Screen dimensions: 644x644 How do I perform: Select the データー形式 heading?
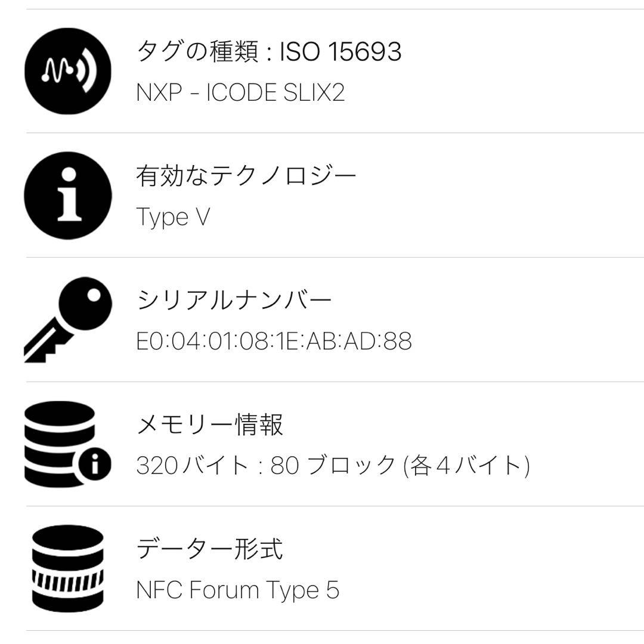point(210,549)
